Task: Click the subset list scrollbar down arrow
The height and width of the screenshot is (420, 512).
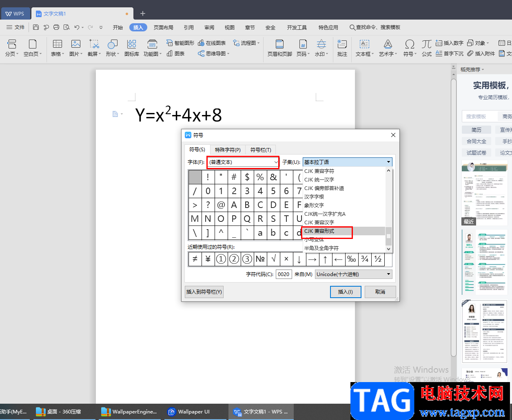Action: pos(388,249)
